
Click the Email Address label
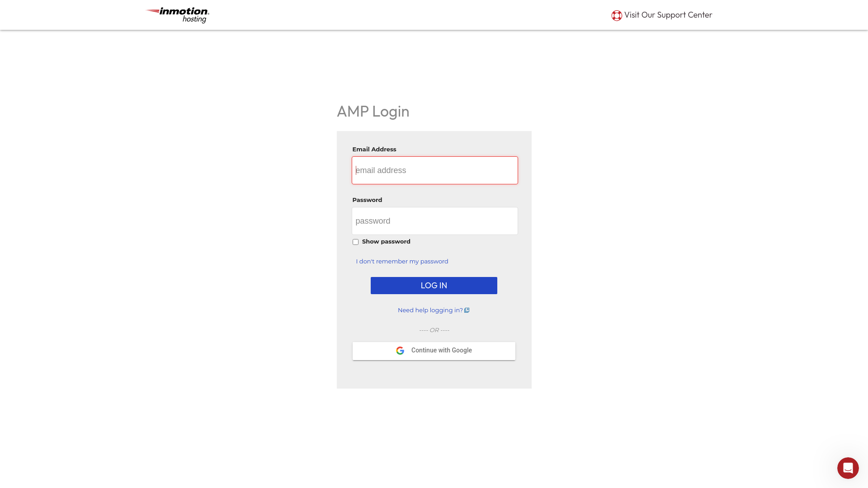coord(374,150)
